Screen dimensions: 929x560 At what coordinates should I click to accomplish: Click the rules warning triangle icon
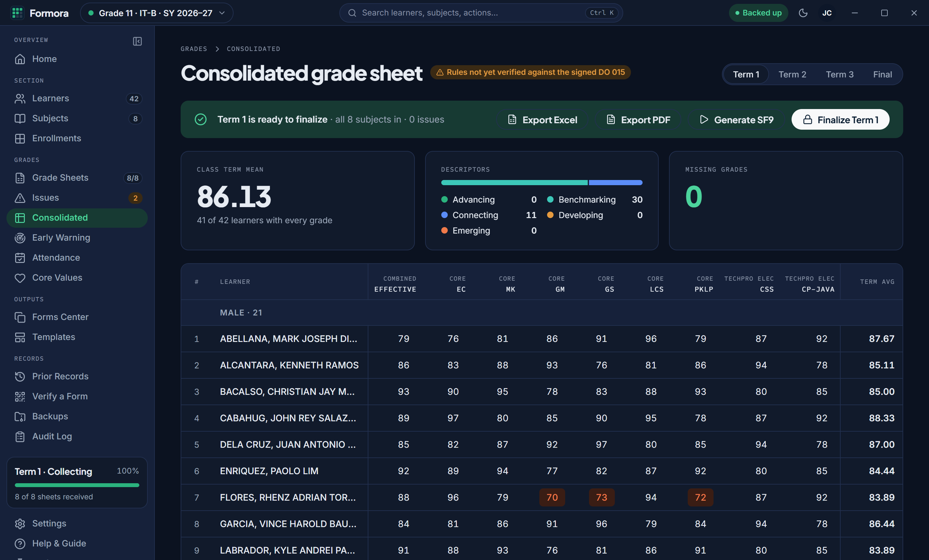440,72
